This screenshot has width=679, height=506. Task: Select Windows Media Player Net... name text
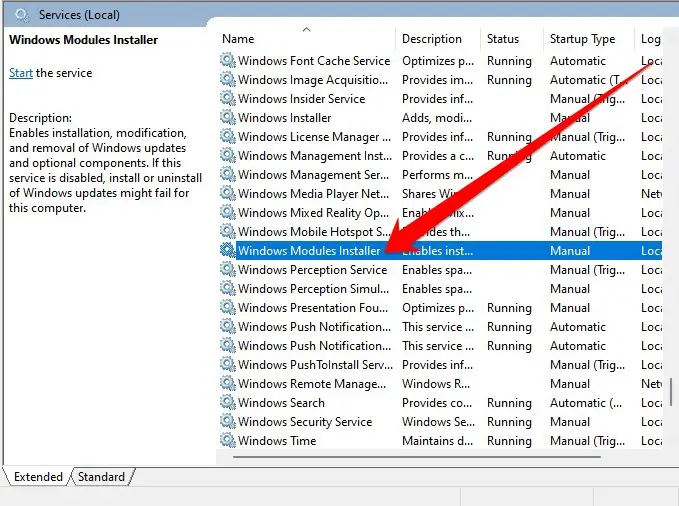tap(313, 194)
